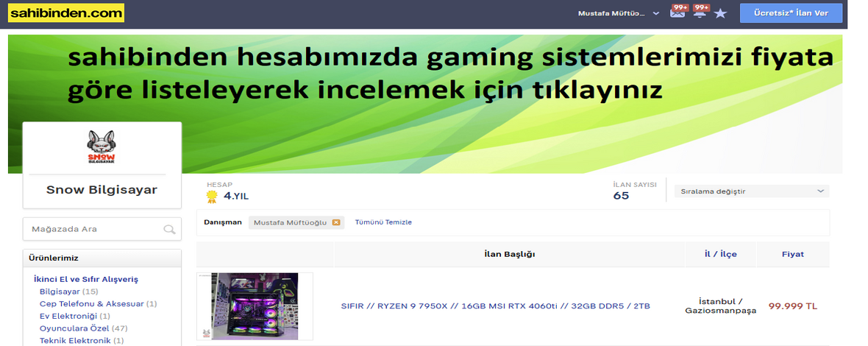Open favorites star icon
868x346 pixels.
(x=720, y=13)
